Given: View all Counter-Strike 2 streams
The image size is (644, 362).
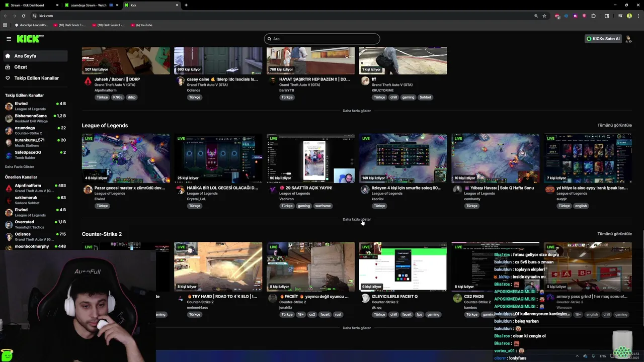Looking at the screenshot, I should pyautogui.click(x=614, y=234).
